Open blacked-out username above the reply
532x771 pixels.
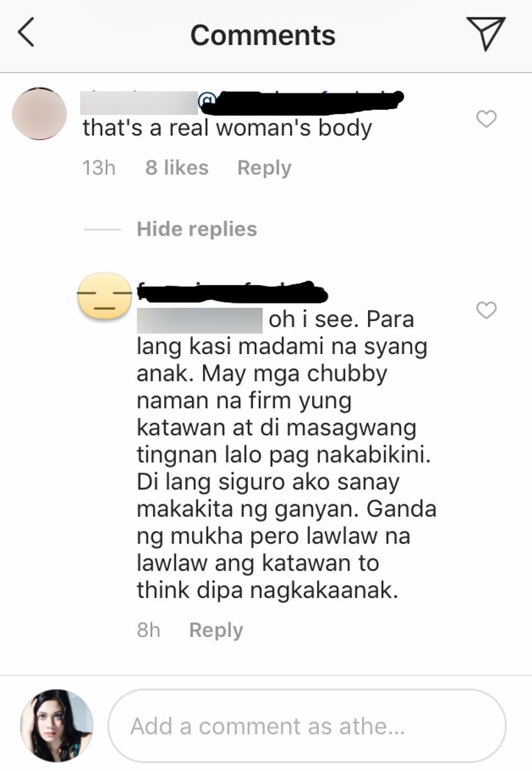(x=232, y=292)
